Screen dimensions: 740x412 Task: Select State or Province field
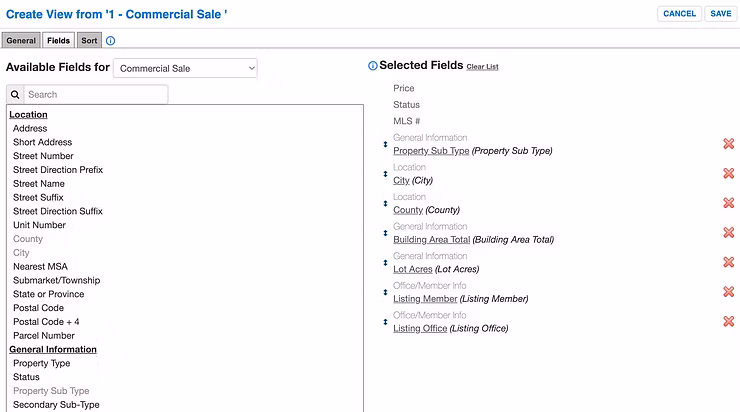pyautogui.click(x=49, y=294)
